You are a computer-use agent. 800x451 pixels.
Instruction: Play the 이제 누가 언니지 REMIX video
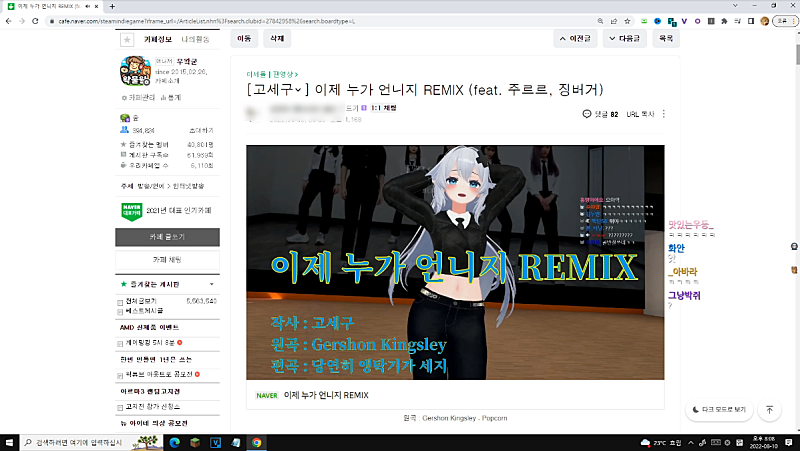coord(455,262)
